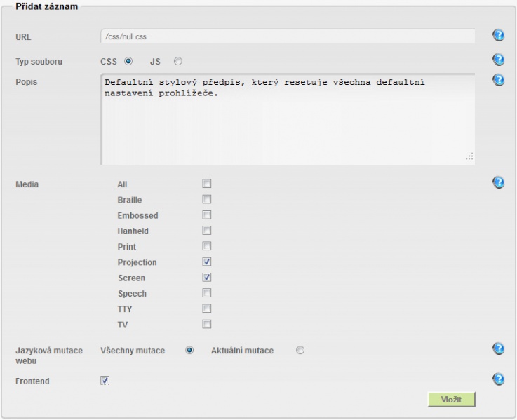Select the Všechny mutace radio button

click(189, 350)
